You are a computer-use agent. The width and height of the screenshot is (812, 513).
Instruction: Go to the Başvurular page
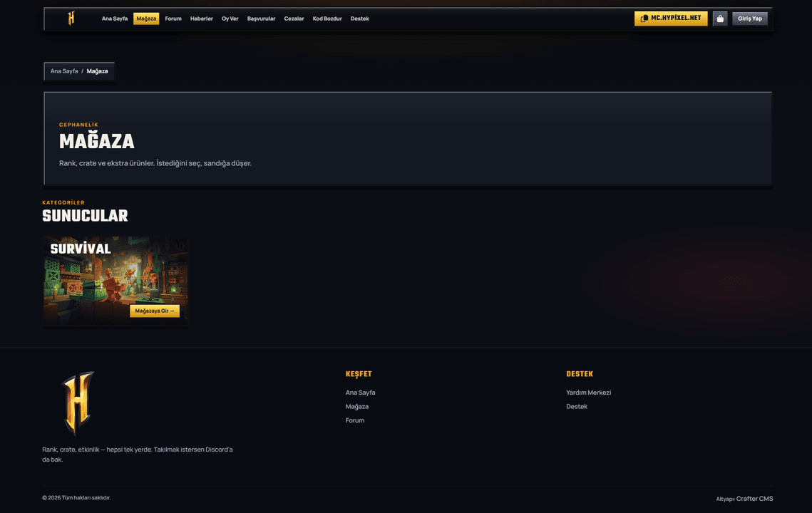[261, 19]
